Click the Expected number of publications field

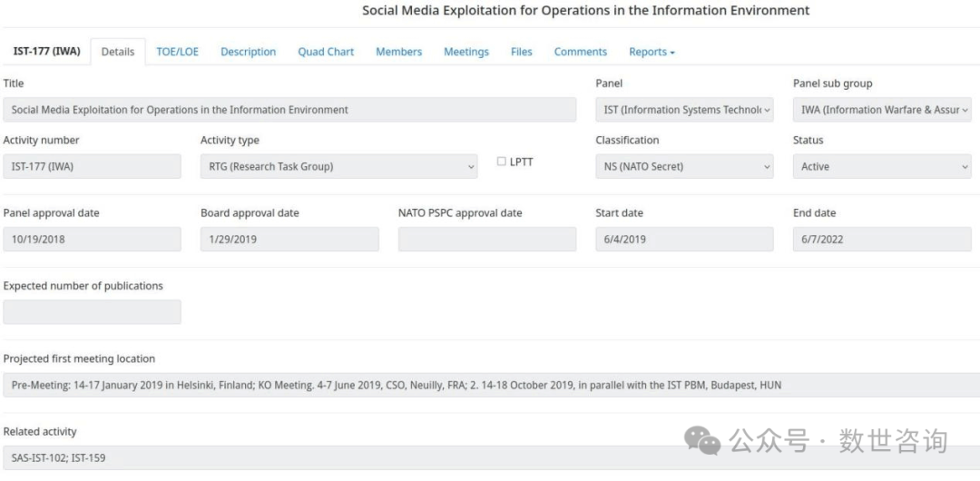tap(92, 311)
